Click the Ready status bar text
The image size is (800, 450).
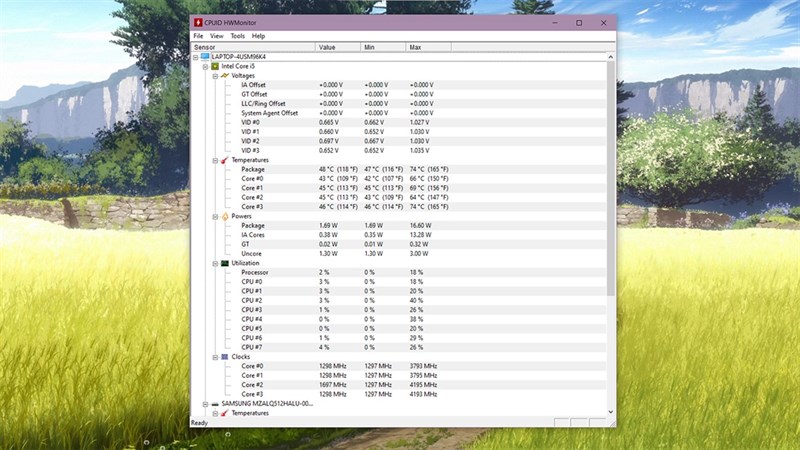coord(199,423)
